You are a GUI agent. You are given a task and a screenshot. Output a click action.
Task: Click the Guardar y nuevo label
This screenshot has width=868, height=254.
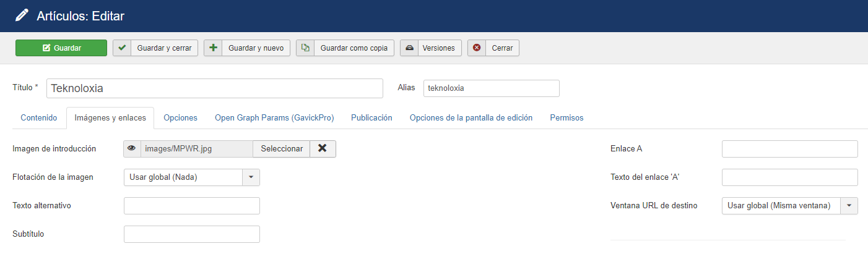pos(256,48)
